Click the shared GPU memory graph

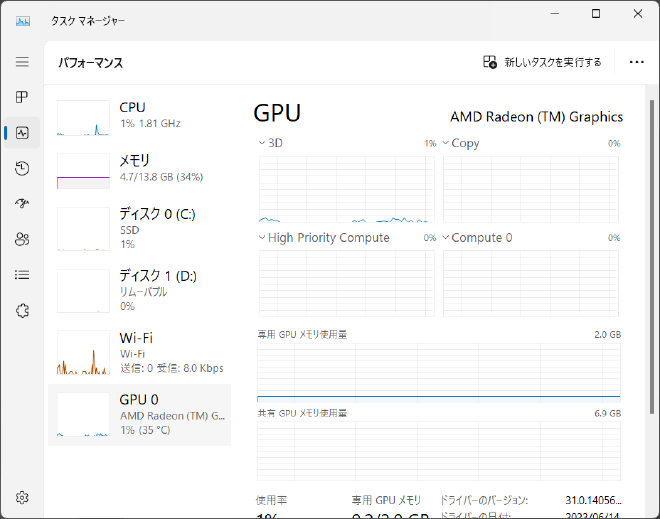tap(439, 451)
